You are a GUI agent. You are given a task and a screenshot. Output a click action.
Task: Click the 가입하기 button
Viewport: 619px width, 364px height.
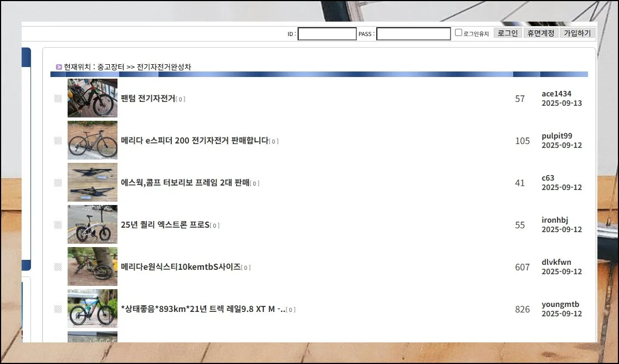click(x=577, y=33)
